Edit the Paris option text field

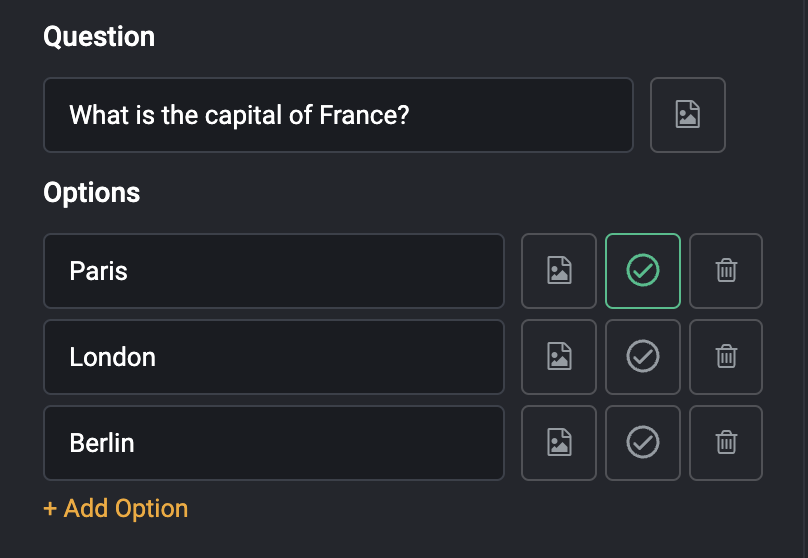tap(274, 271)
